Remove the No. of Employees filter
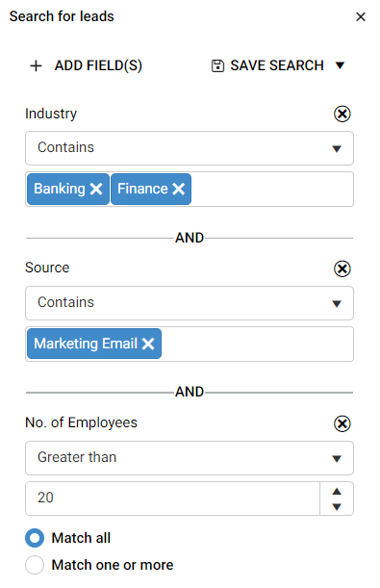The height and width of the screenshot is (588, 380). point(342,423)
